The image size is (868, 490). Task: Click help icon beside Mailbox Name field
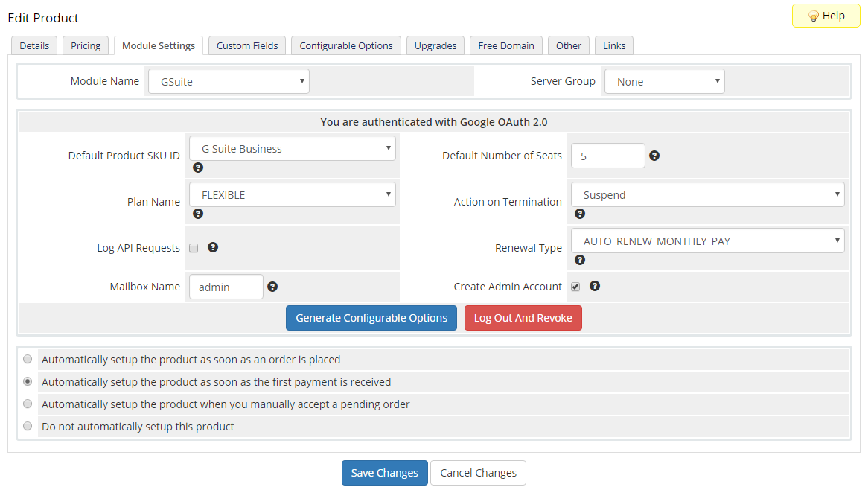coord(272,287)
